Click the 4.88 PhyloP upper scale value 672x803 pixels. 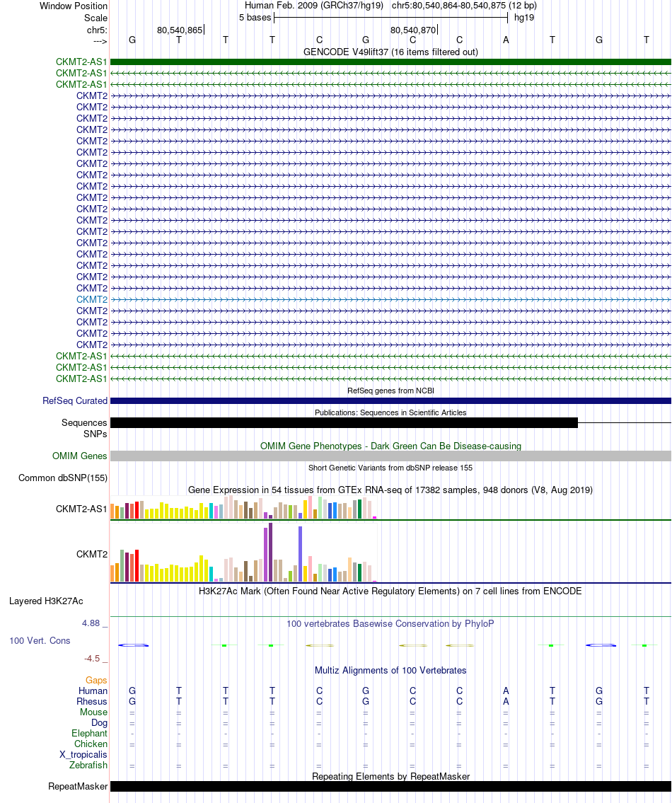click(x=91, y=623)
